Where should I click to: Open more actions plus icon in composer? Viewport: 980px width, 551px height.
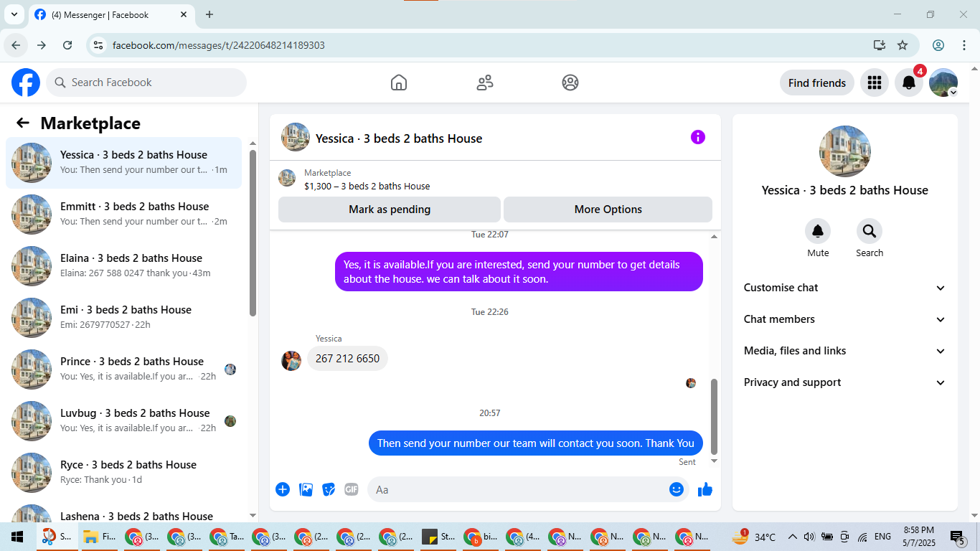[x=283, y=489]
